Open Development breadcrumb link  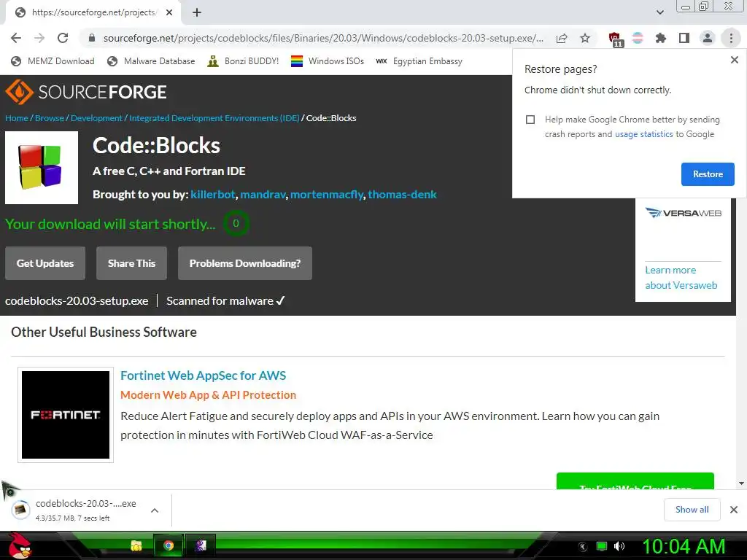point(96,118)
